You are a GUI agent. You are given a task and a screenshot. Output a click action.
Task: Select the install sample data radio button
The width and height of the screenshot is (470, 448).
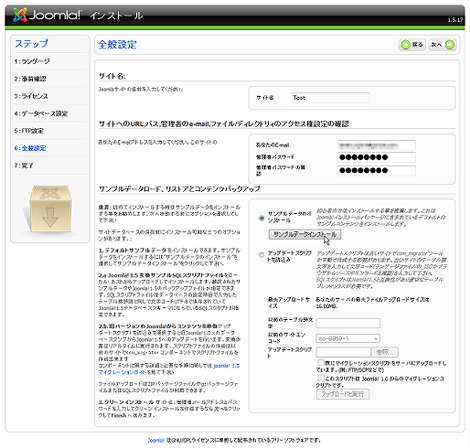[262, 218]
